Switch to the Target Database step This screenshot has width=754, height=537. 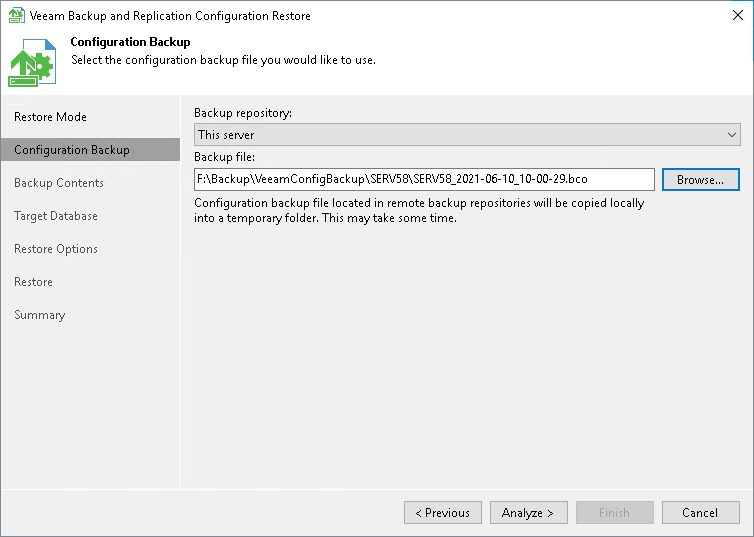(56, 216)
